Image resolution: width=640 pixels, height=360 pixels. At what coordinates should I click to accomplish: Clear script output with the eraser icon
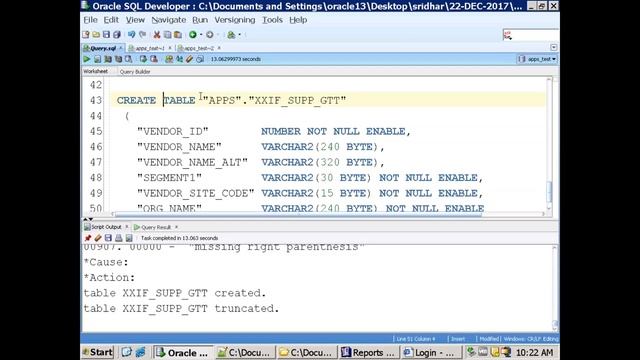98,238
